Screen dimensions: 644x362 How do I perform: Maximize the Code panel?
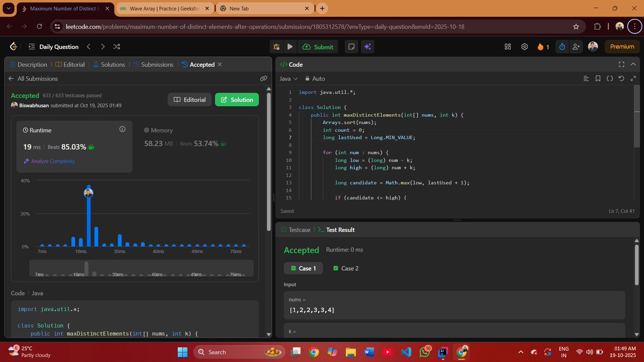click(621, 64)
